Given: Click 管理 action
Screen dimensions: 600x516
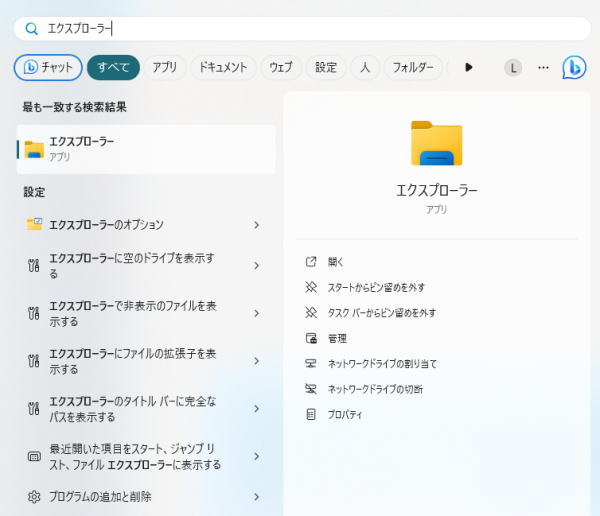Looking at the screenshot, I should (x=337, y=338).
